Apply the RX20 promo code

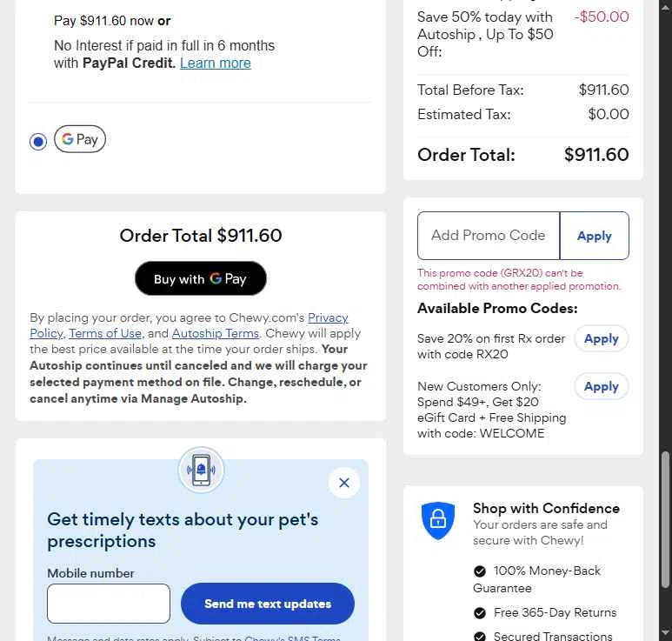(x=601, y=339)
